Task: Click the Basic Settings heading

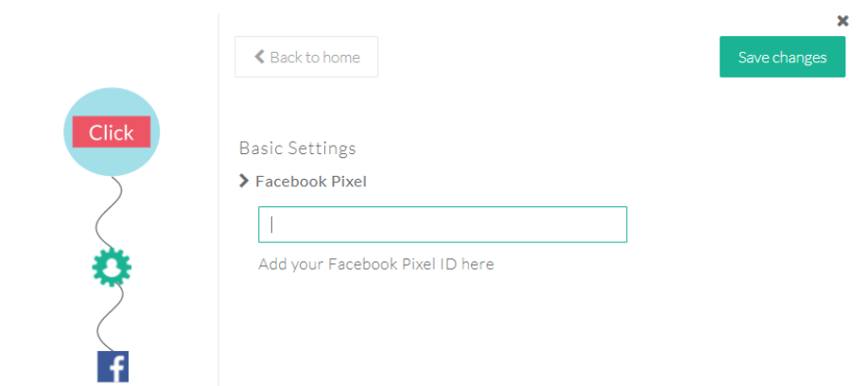Action: pyautogui.click(x=297, y=149)
